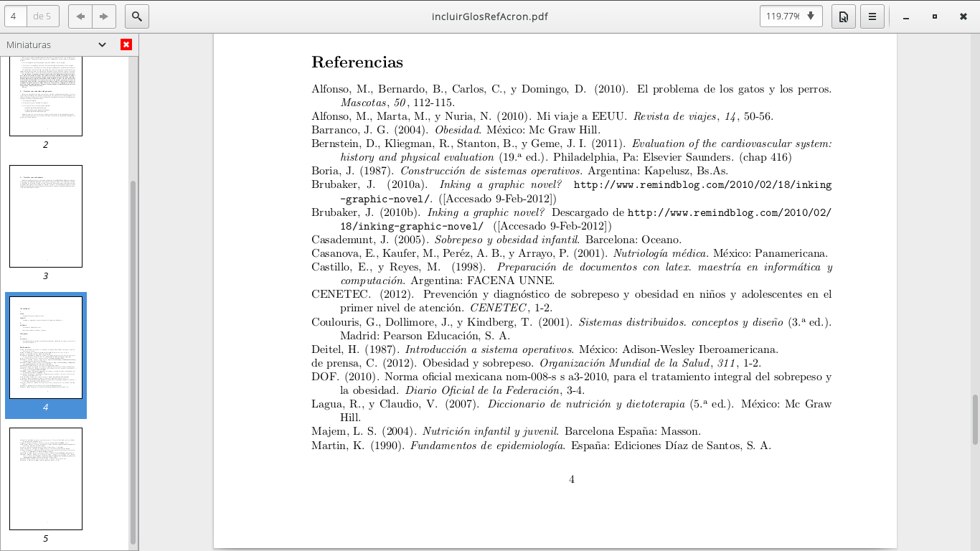The image size is (980, 551).
Task: Click the Castillo, E. (1998) reference
Action: point(572,274)
